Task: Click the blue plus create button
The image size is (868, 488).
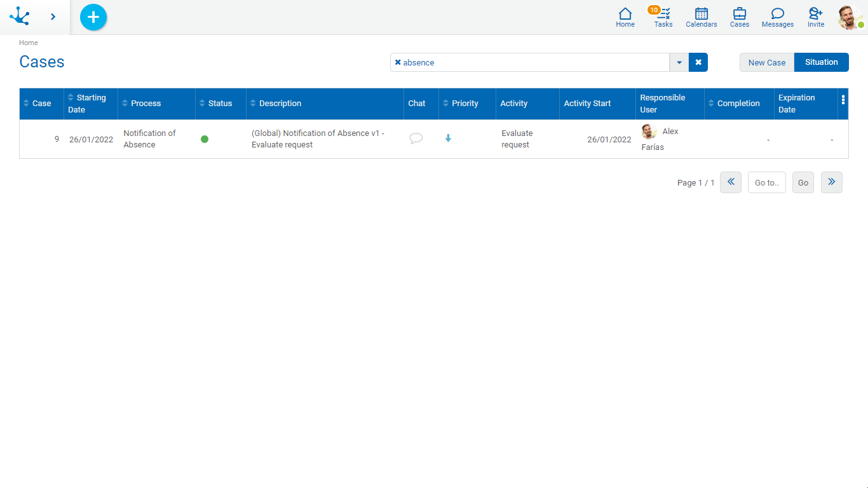Action: coord(93,17)
